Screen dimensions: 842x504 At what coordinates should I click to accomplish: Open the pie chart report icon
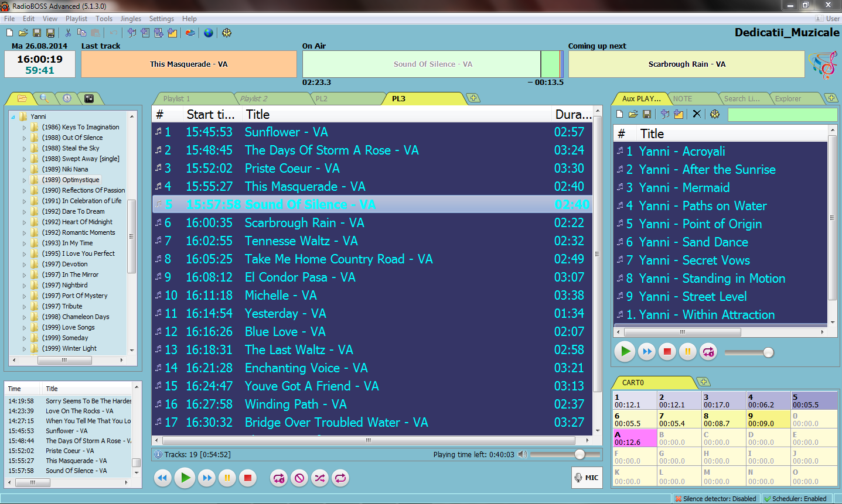tap(190, 33)
